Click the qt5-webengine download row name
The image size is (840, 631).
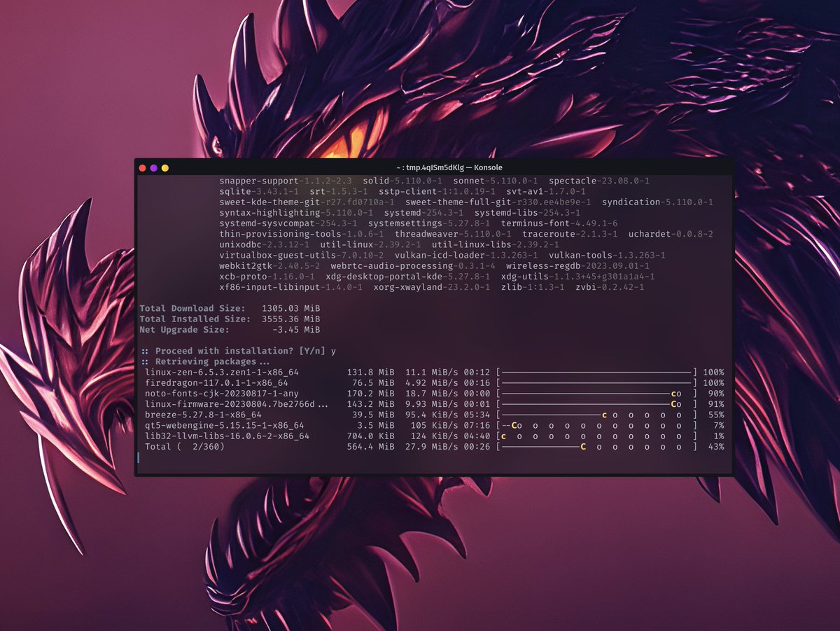tap(224, 425)
